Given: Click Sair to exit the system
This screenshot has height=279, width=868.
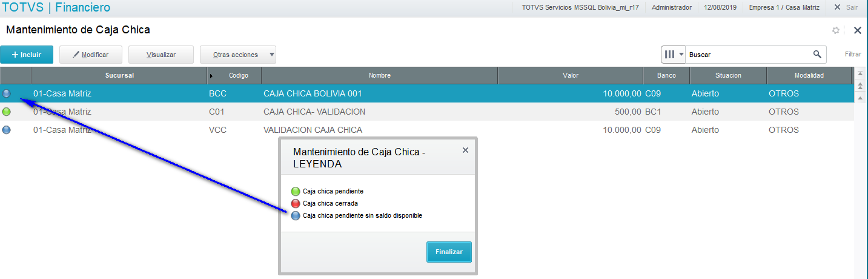Looking at the screenshot, I should 846,7.
